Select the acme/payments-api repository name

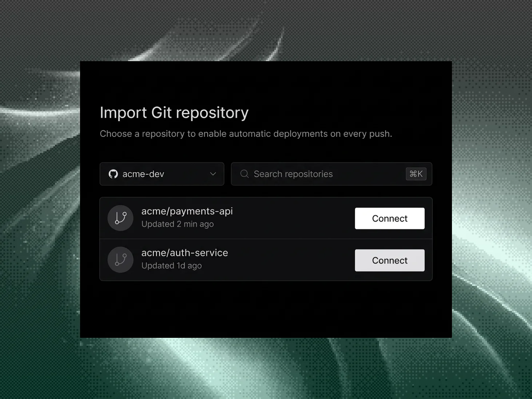[187, 211]
